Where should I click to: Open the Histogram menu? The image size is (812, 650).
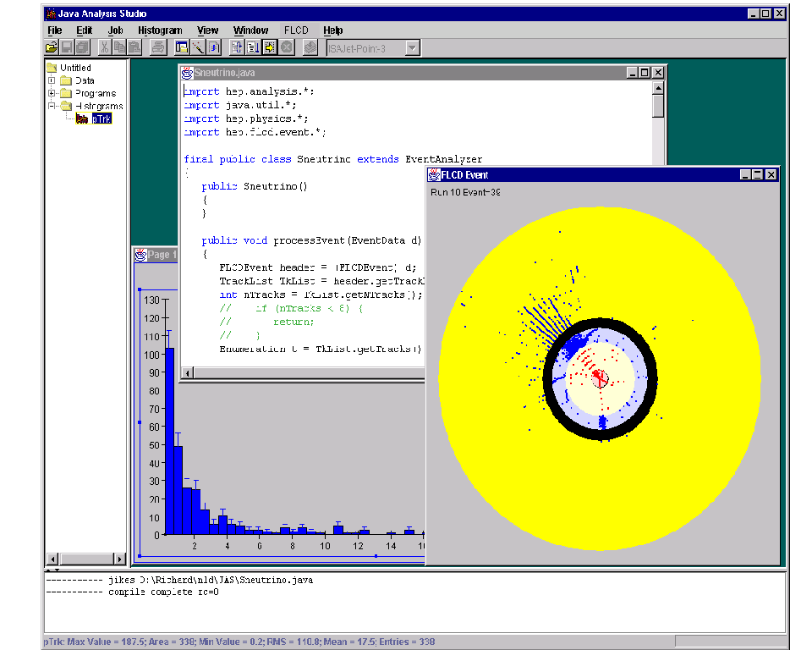click(160, 30)
